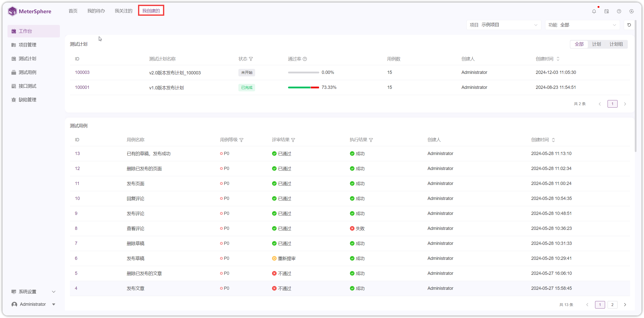This screenshot has width=644, height=318.
Task: Sort test plans by creation time
Action: click(558, 59)
